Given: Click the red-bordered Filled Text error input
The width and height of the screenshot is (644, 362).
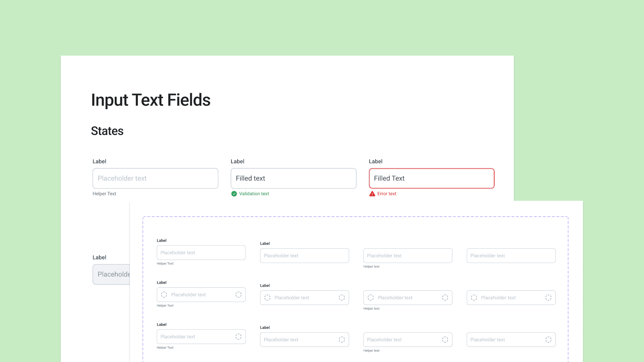Looking at the screenshot, I should 432,178.
